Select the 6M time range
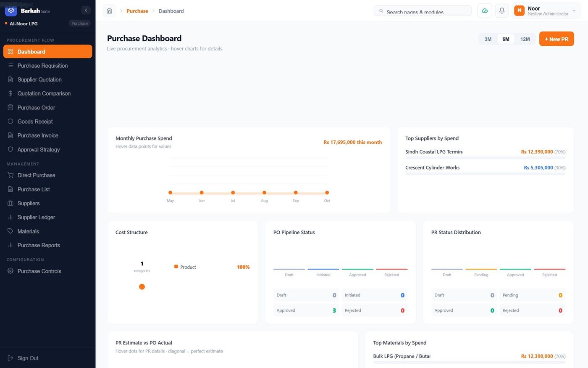588x368 pixels. click(x=506, y=39)
